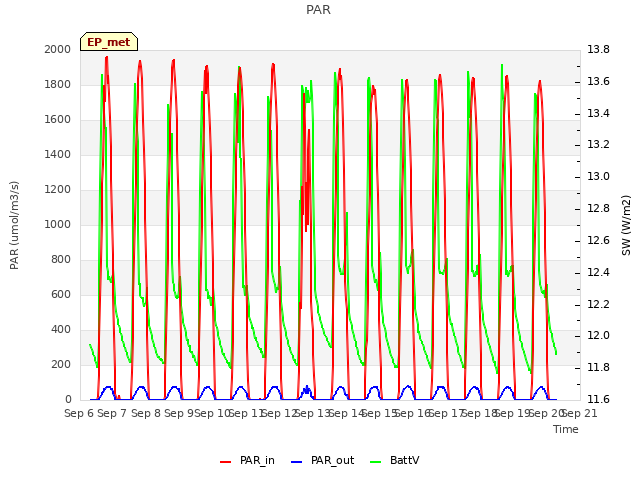Click the 1000 left axis tick
This screenshot has width=640, height=480.
point(58,224)
